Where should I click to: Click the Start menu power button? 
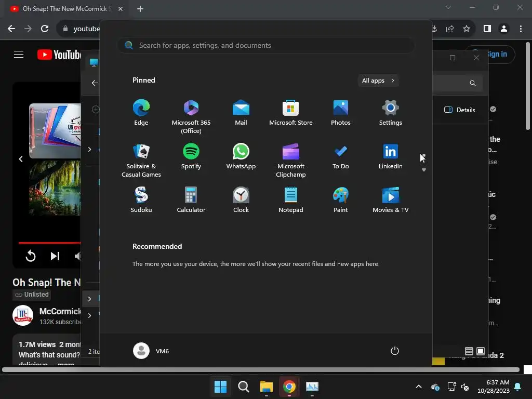(x=395, y=351)
